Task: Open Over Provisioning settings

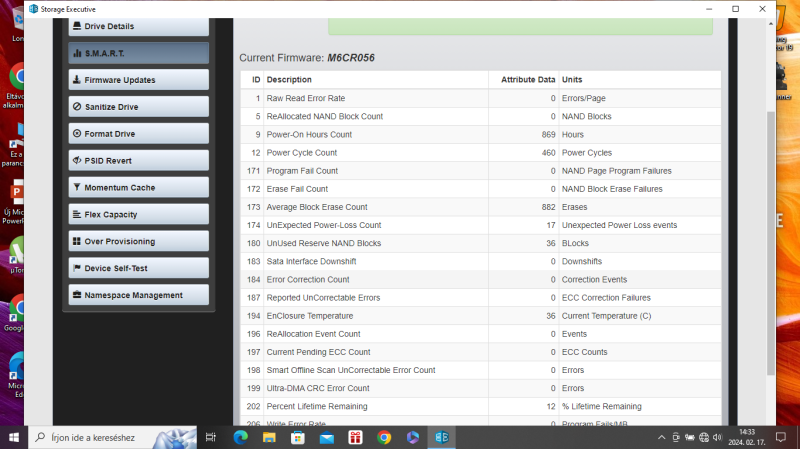Action: tap(138, 241)
